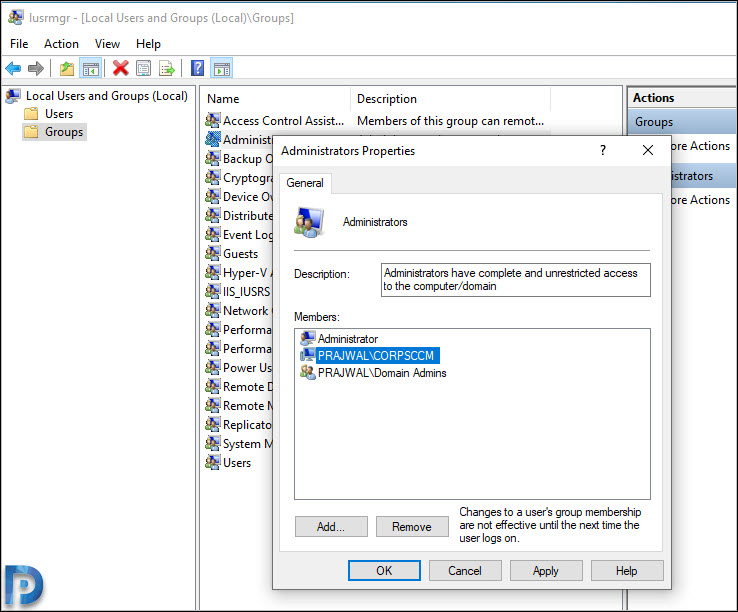Screen dimensions: 738x612
Task: Open the File menu
Action: pos(19,44)
